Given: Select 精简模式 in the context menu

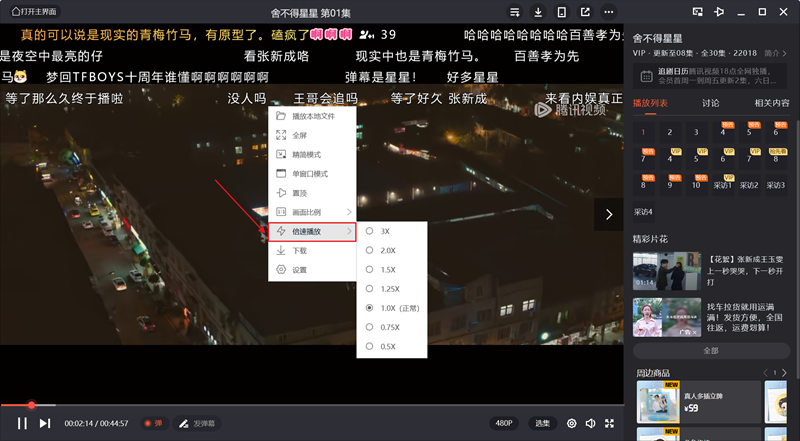Looking at the screenshot, I should (312, 155).
